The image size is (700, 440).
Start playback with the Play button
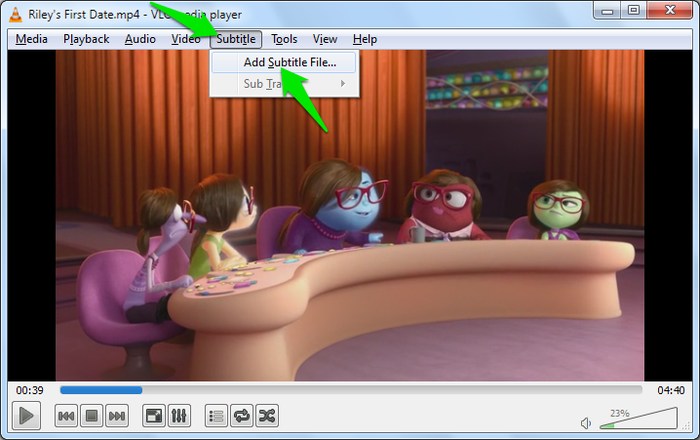tap(26, 416)
